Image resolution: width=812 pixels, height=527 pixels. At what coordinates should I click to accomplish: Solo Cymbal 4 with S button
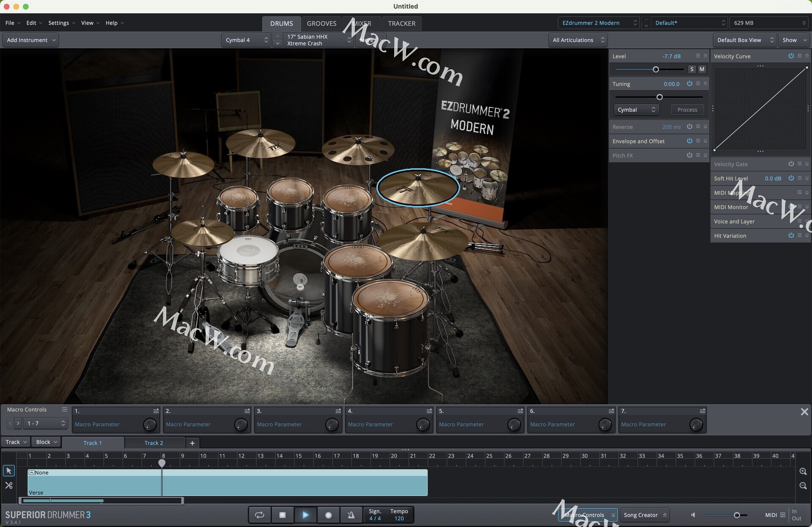pyautogui.click(x=692, y=69)
